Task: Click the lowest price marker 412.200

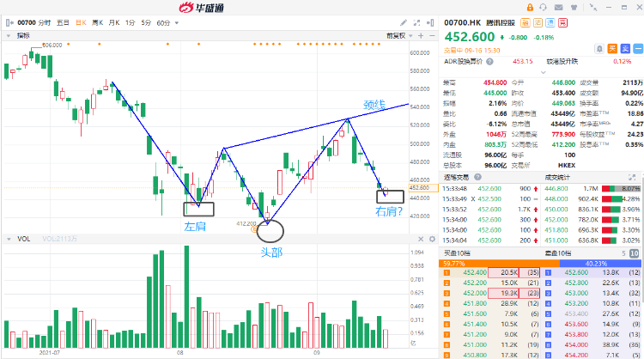Action: [x=246, y=224]
